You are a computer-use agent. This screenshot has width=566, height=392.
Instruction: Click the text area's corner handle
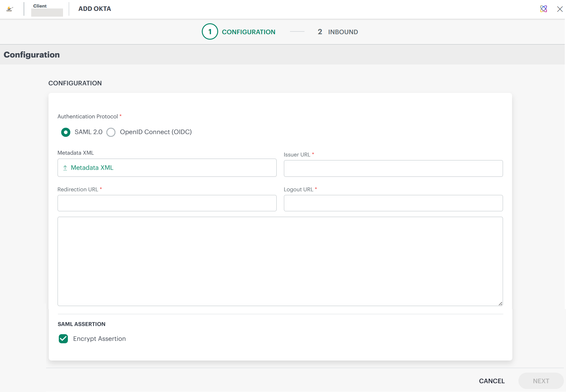500,304
